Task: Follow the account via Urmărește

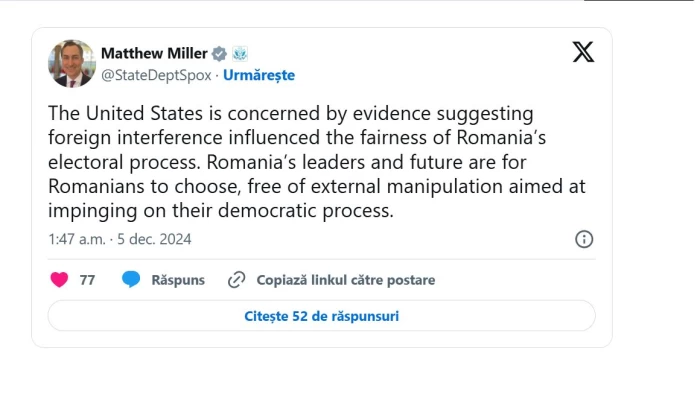Action: tap(259, 75)
